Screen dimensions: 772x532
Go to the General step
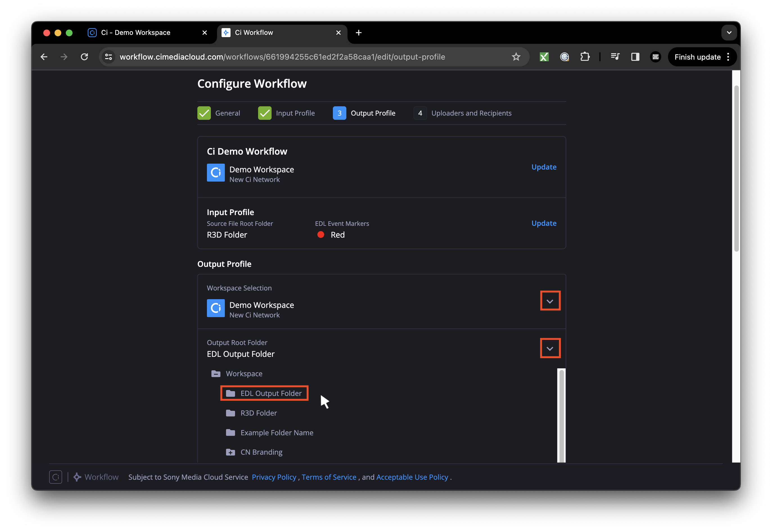tap(218, 113)
